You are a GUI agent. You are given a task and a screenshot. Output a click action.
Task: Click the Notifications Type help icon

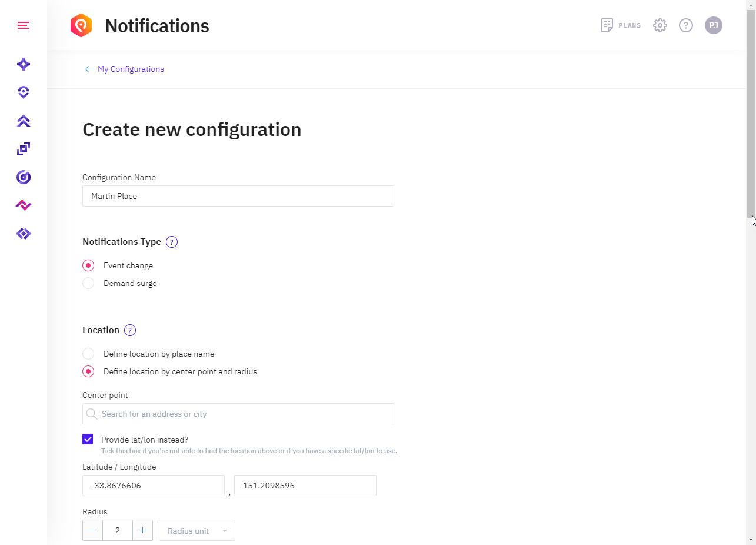tap(172, 242)
